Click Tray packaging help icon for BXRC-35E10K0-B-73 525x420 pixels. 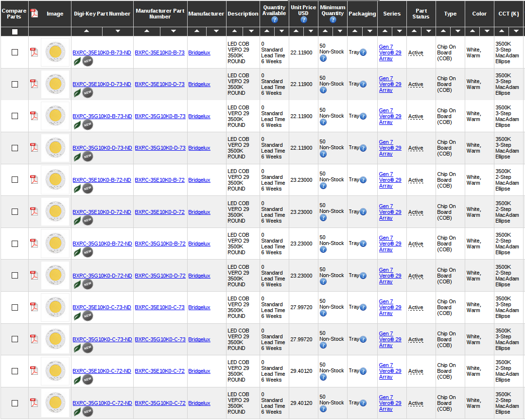(363, 52)
